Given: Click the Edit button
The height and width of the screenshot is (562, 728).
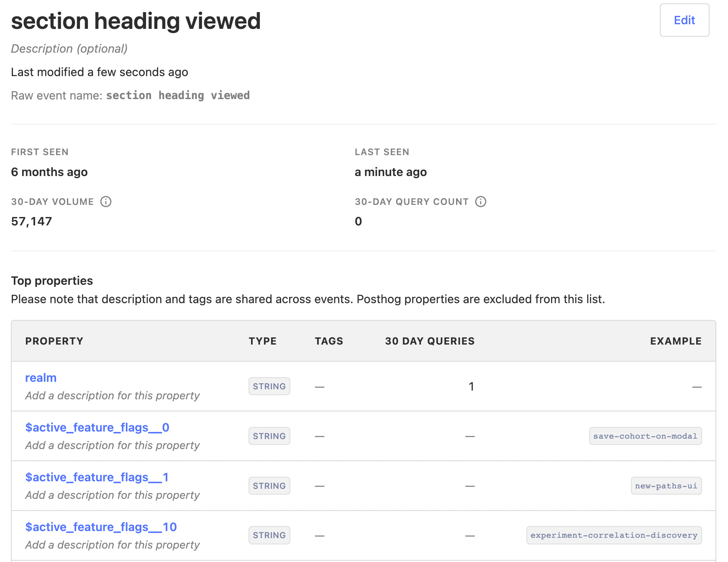Looking at the screenshot, I should tap(684, 20).
